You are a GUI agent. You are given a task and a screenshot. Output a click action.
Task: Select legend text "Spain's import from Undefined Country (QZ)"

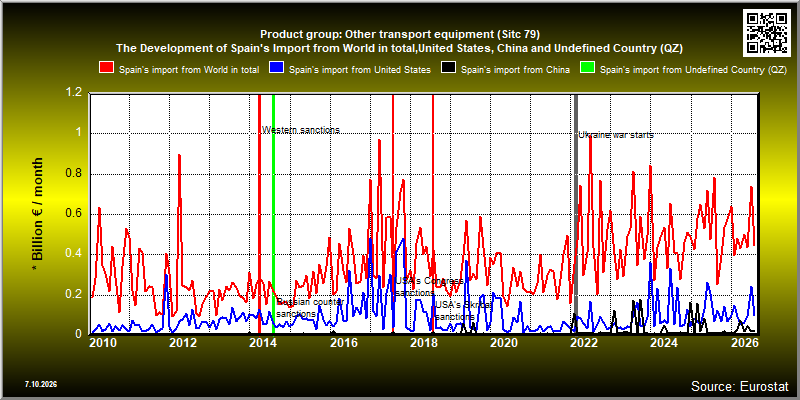pos(693,70)
